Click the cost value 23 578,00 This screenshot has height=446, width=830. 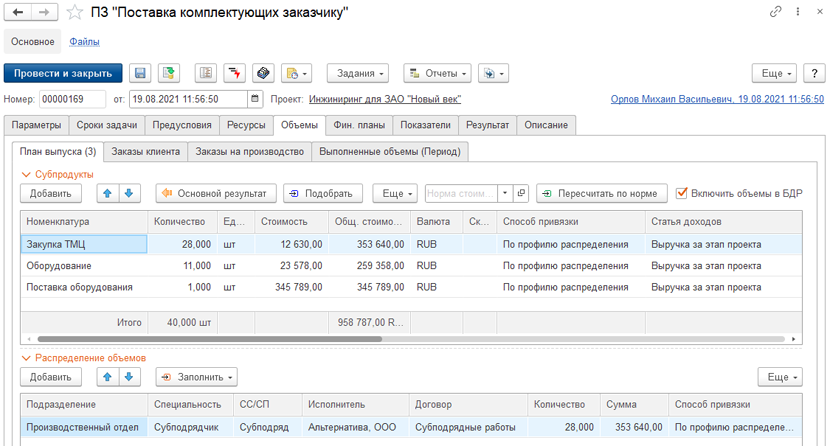[x=301, y=266]
